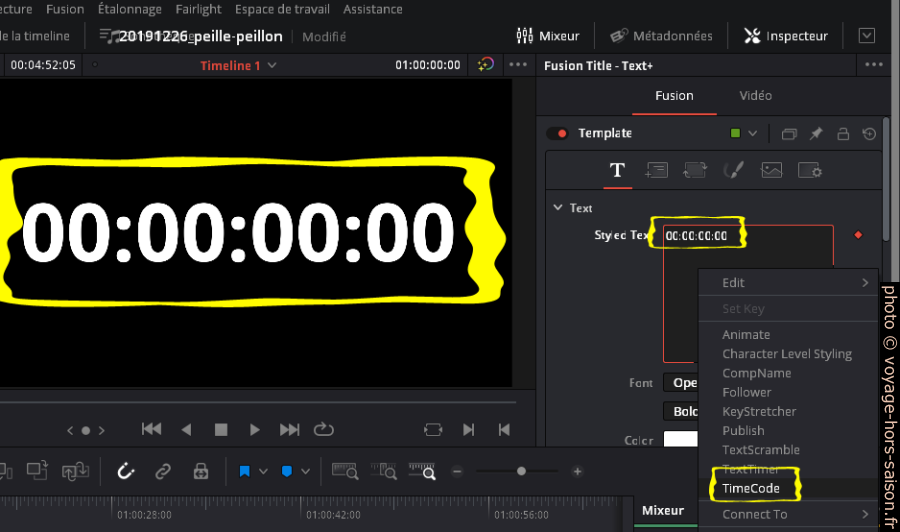Zoom in timeline with plus button
Image resolution: width=900 pixels, height=532 pixels.
[x=577, y=472]
